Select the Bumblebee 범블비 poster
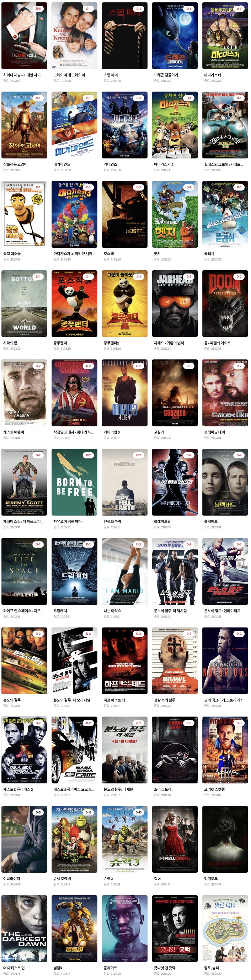251x980 pixels. pyautogui.click(x=74, y=929)
